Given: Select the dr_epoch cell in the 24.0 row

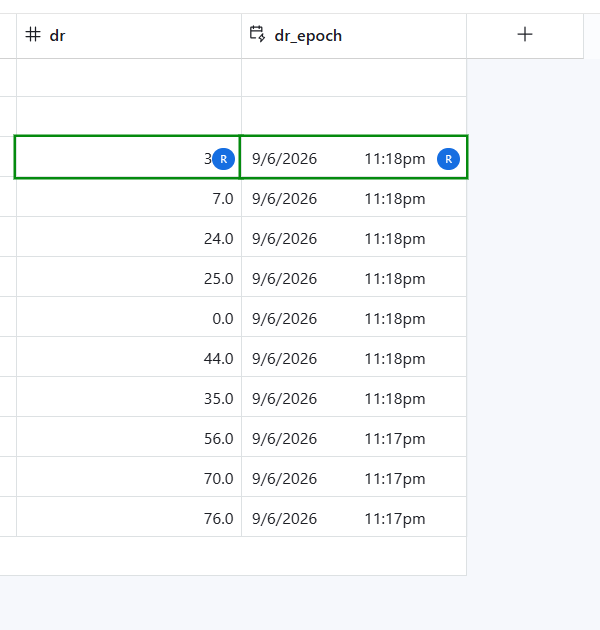Looking at the screenshot, I should coord(354,237).
